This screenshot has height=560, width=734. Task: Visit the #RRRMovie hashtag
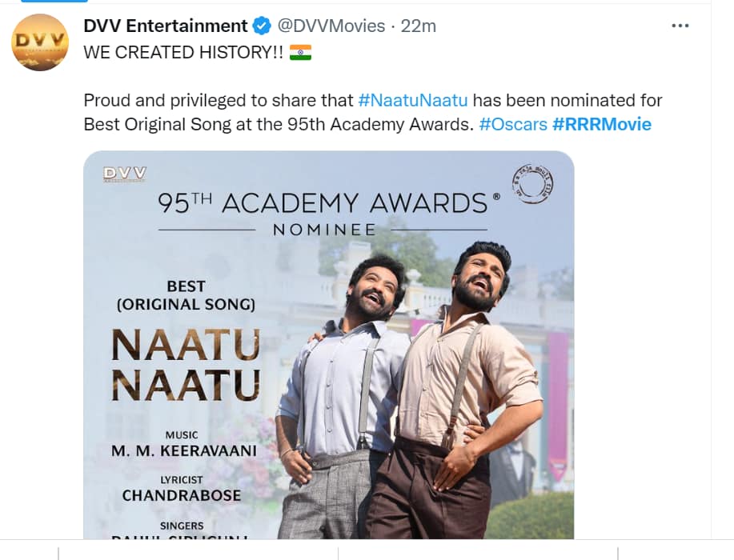[x=601, y=124]
